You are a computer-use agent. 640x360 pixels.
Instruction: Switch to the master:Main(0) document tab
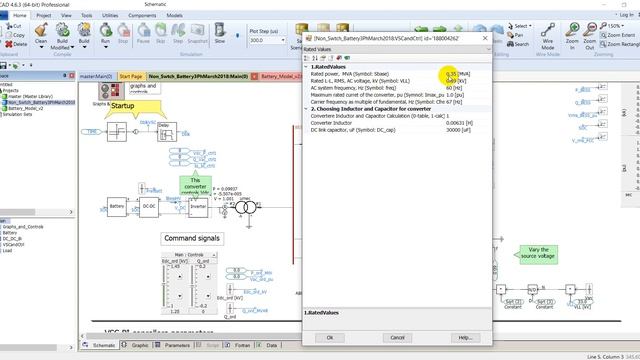coord(96,76)
